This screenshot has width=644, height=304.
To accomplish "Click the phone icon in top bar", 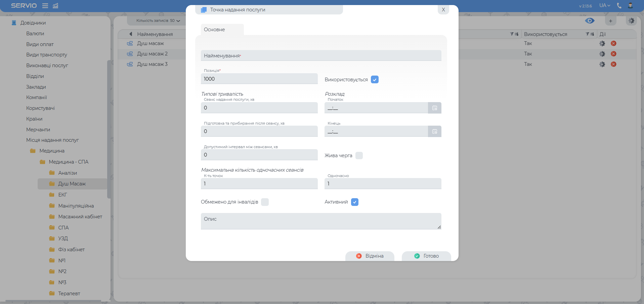I will click(619, 6).
